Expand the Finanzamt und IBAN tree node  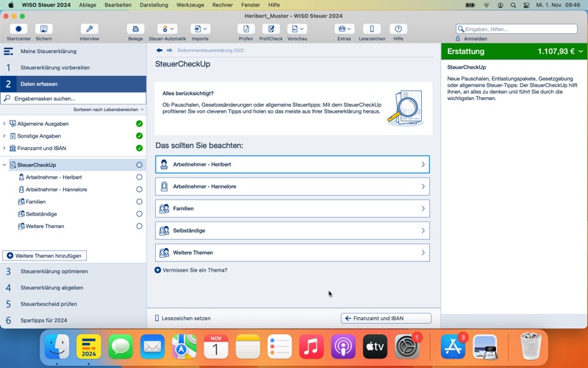pyautogui.click(x=4, y=148)
